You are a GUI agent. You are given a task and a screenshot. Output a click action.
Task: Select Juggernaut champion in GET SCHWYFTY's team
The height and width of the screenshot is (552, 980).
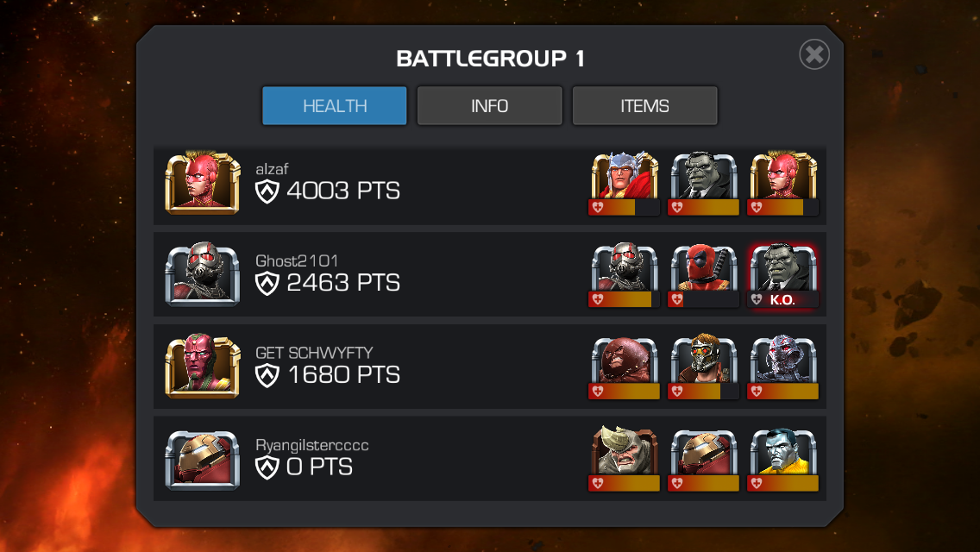click(625, 361)
